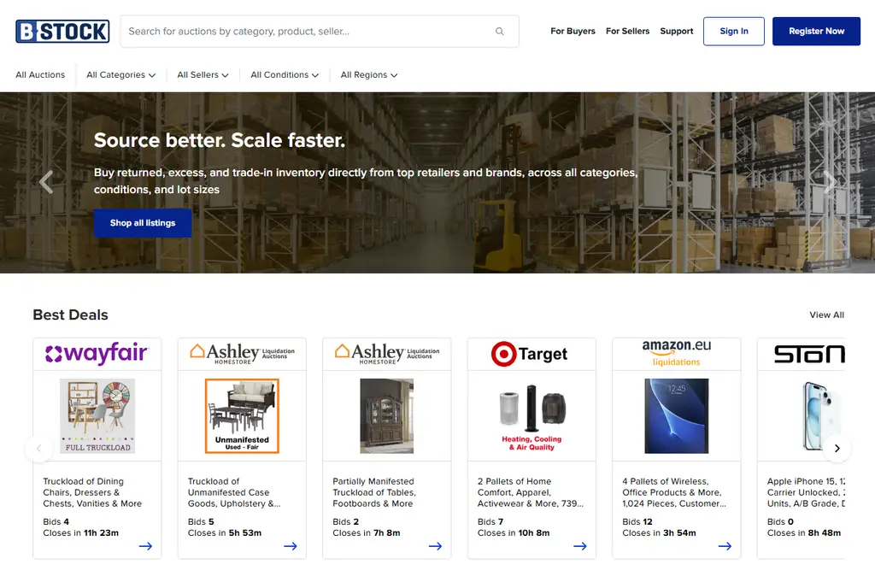Image resolution: width=875 pixels, height=588 pixels.
Task: Click the Best Deals heading
Action: click(70, 315)
